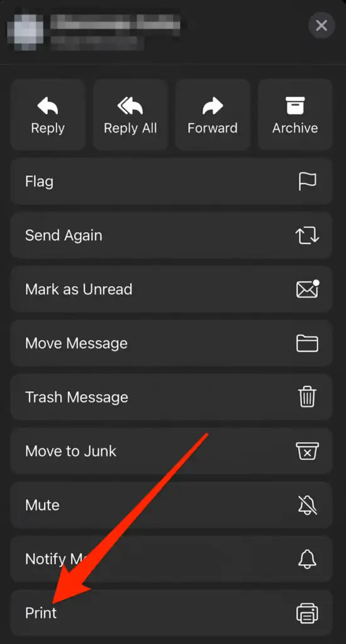
Task: Click the envelope icon for Mark as Unread
Action: pos(308,289)
